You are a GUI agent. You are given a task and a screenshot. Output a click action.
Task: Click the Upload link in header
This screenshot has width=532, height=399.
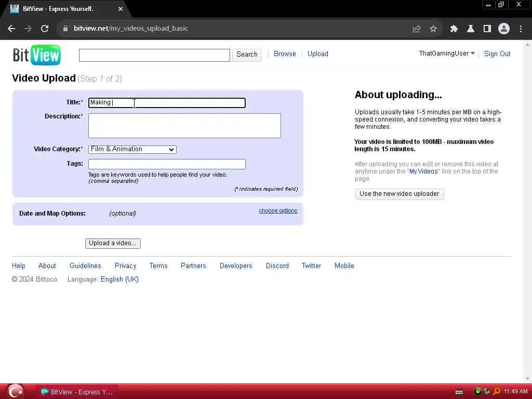click(x=317, y=54)
